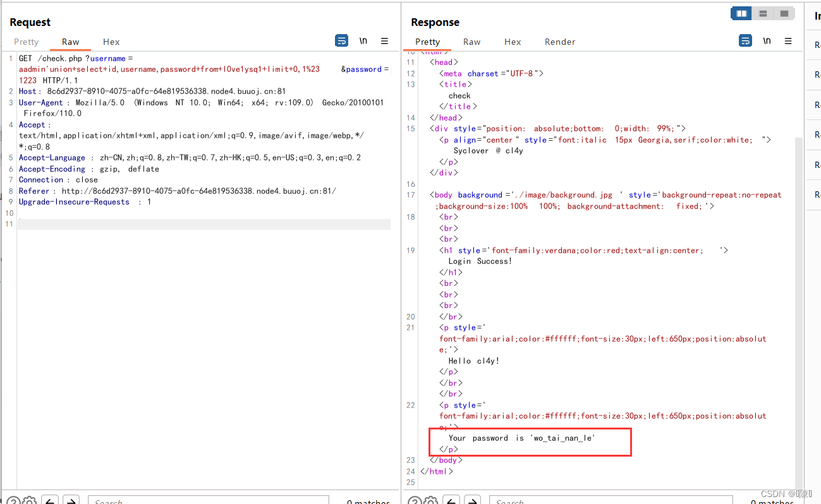This screenshot has height=504, width=821.
Task: Click the 'Firefox/110.0' text
Action: [x=52, y=114]
